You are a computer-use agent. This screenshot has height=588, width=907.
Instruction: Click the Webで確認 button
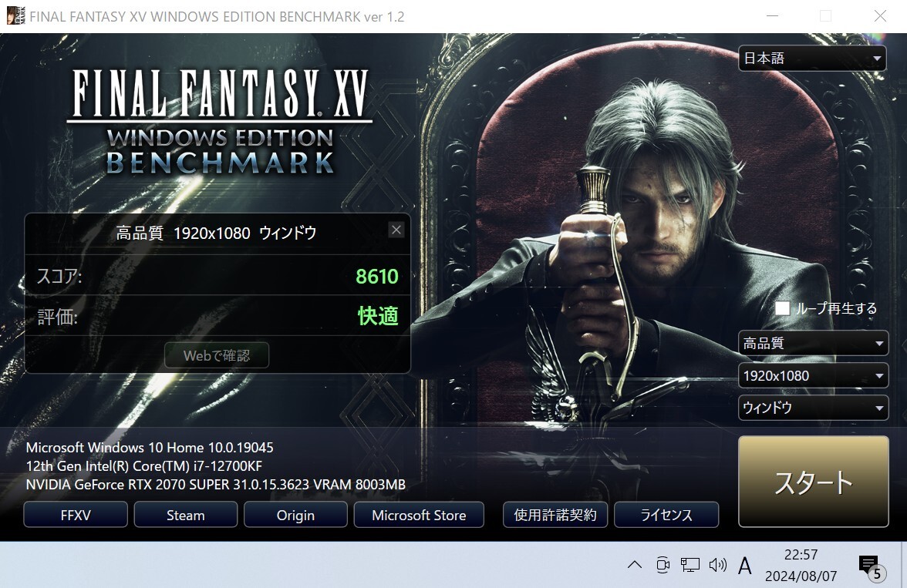217,355
